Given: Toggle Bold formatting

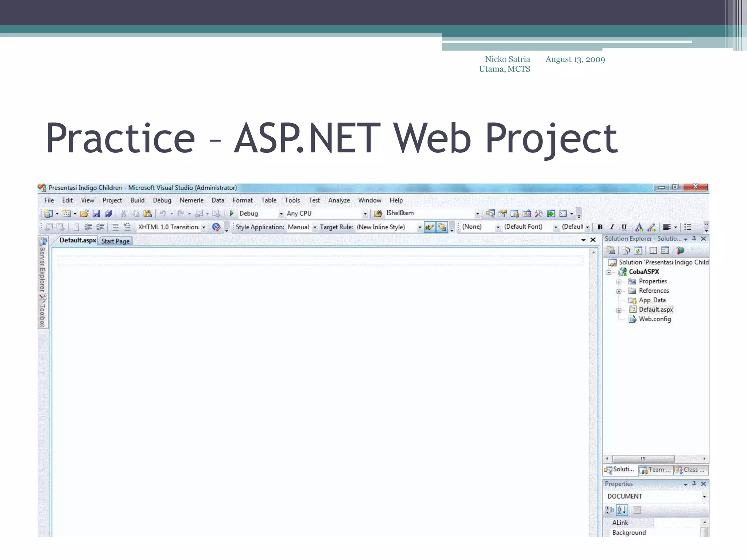Looking at the screenshot, I should [x=600, y=227].
